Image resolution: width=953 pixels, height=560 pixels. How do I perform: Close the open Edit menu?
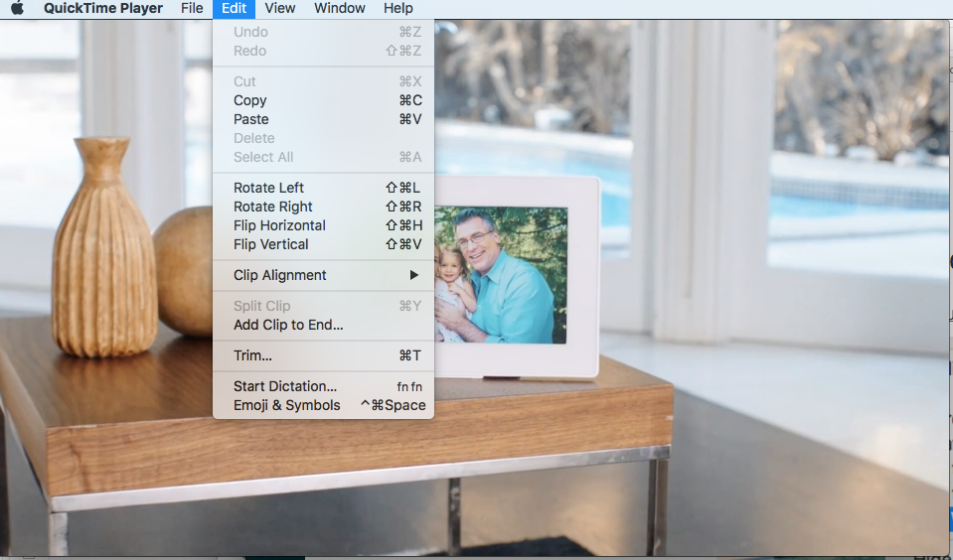(234, 9)
